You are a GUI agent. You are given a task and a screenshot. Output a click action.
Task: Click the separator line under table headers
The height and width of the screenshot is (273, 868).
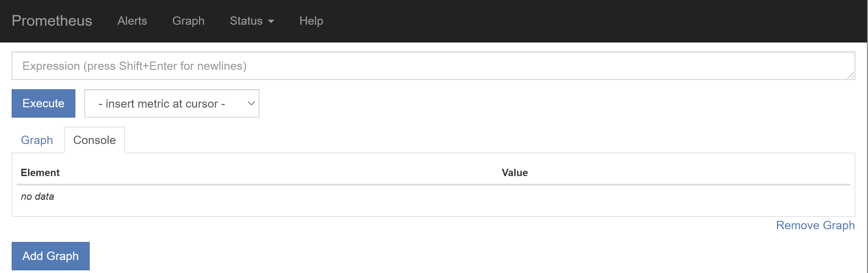[433, 184]
